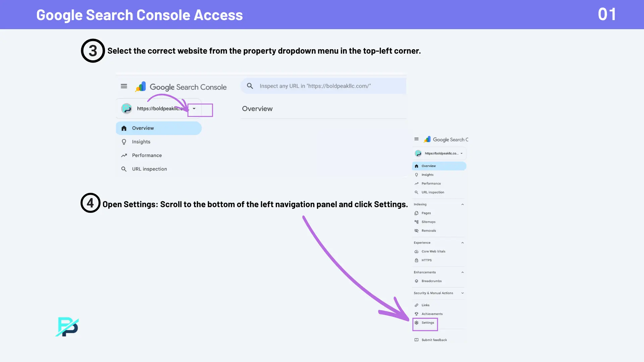Open hamburger menu in small sidebar screenshot
Screen dimensions: 644x362
click(x=416, y=139)
